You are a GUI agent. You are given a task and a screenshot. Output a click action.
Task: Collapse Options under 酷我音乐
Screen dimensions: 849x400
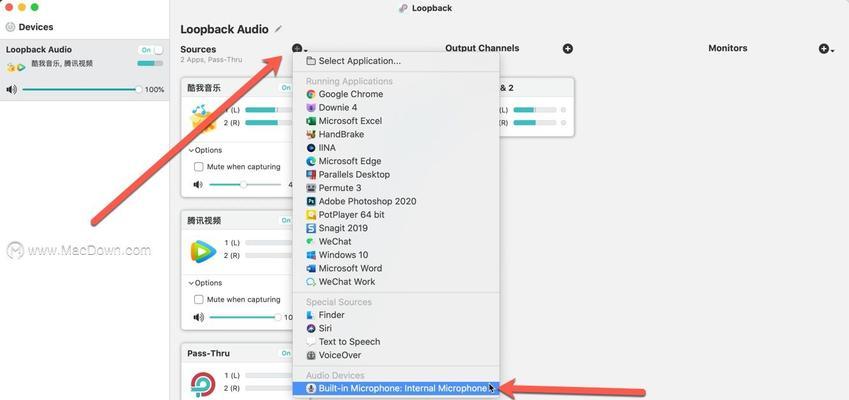click(x=205, y=150)
